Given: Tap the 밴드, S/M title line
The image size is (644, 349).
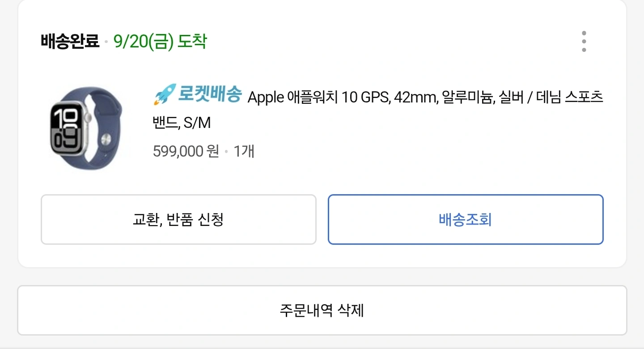Looking at the screenshot, I should tap(182, 123).
